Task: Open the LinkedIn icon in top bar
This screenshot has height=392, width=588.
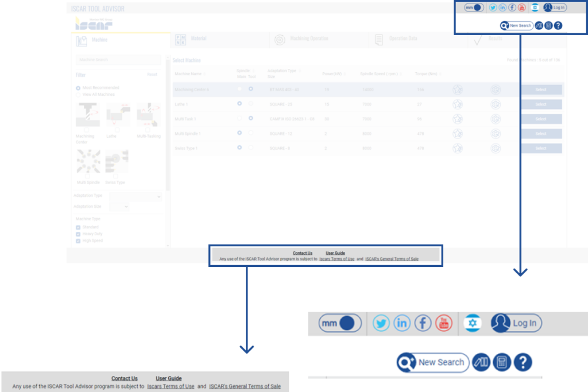Action: (502, 7)
